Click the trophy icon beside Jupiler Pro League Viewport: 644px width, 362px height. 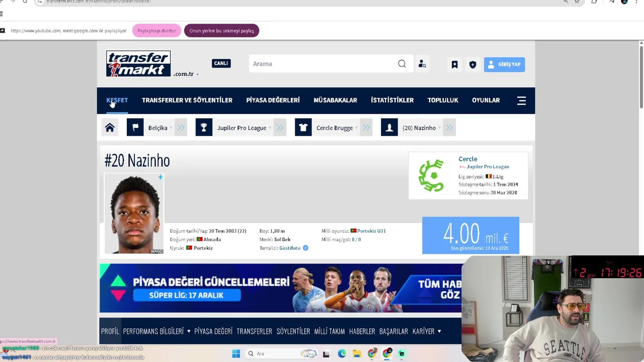[204, 128]
